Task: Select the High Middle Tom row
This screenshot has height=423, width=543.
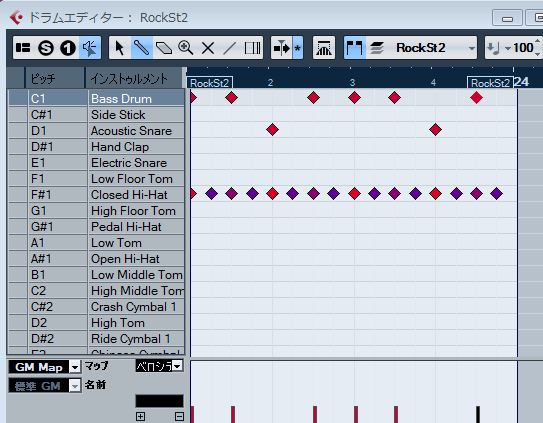Action: click(x=96, y=291)
